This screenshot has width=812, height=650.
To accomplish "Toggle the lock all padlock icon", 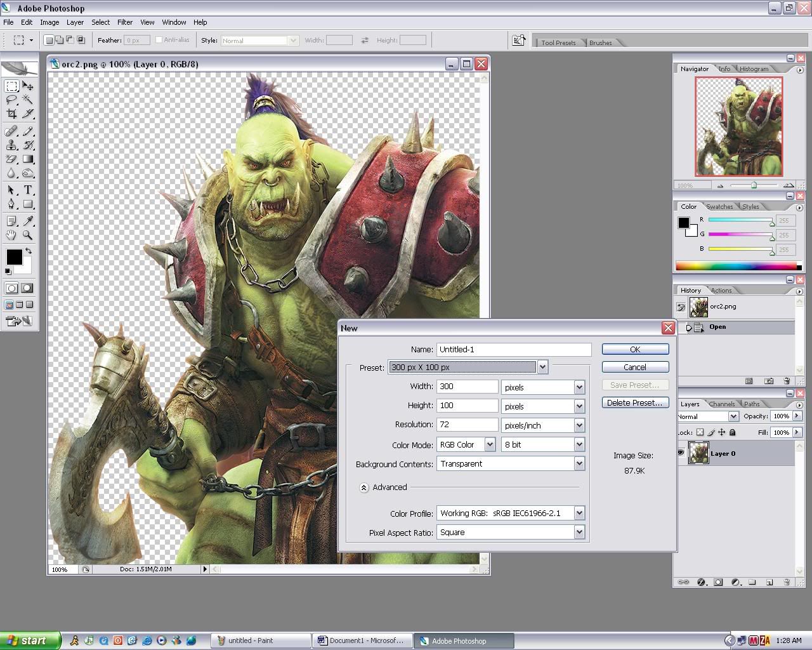I will (x=732, y=433).
